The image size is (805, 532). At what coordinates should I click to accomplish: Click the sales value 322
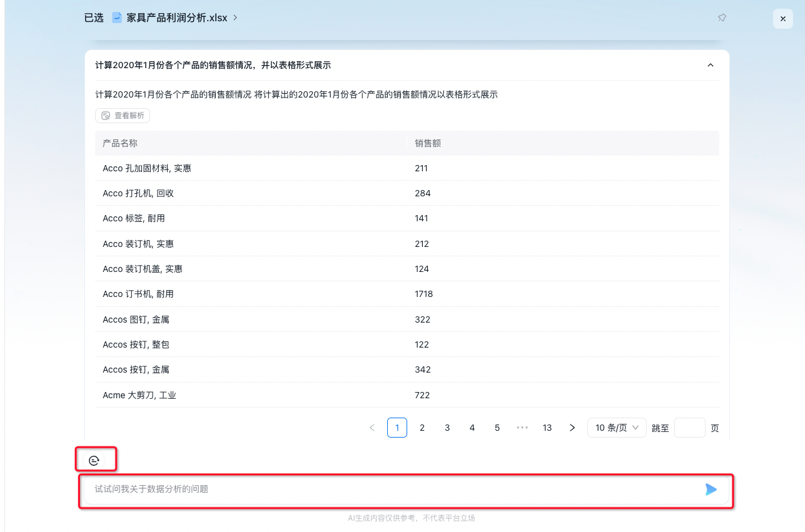coord(423,319)
